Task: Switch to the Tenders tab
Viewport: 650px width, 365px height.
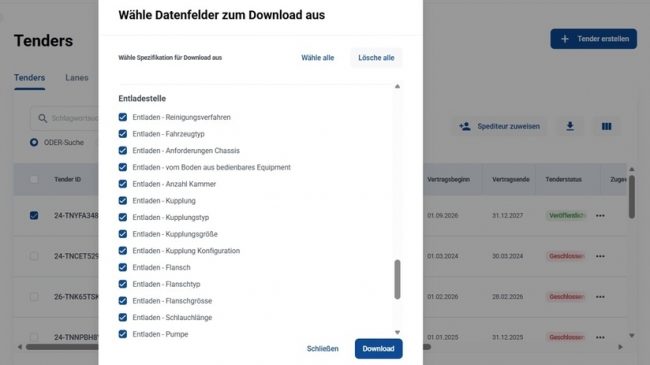Action: (29, 78)
